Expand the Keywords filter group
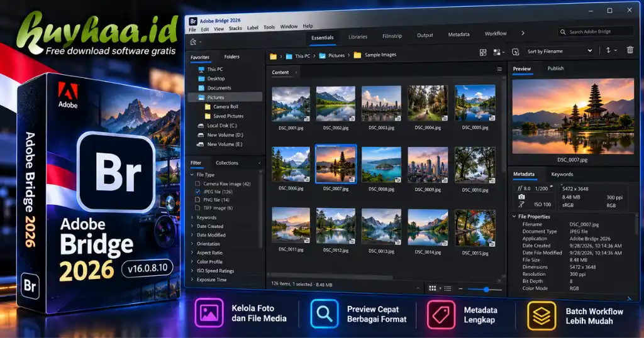This screenshot has width=644, height=338. pyautogui.click(x=192, y=217)
